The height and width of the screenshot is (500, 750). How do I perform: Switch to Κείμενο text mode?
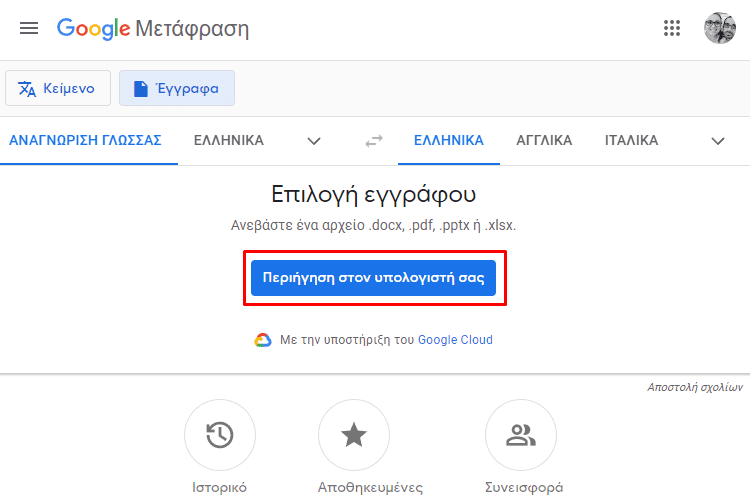click(58, 88)
